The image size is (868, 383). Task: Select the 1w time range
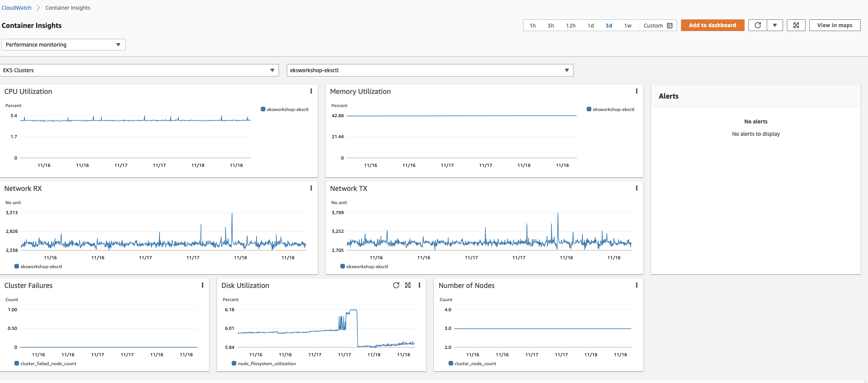coord(628,25)
